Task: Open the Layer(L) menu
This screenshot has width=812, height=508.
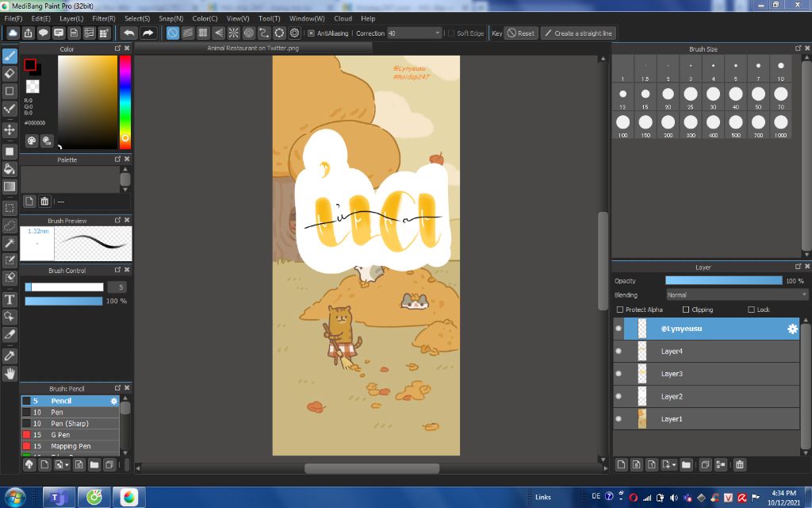Action: [71, 18]
